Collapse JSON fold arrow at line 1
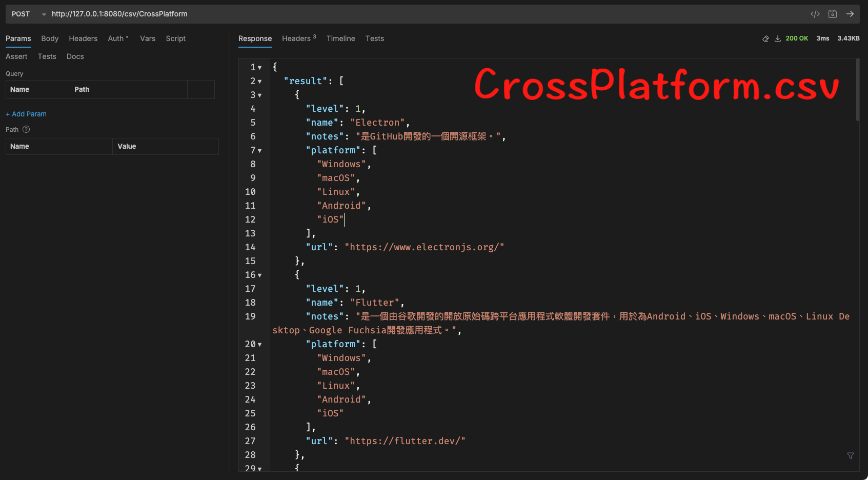Viewport: 868px width, 480px height. click(x=260, y=68)
